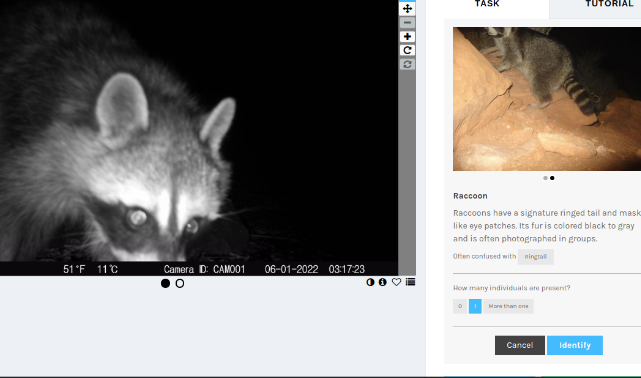Select second example photo dot
The width and height of the screenshot is (641, 378).
pos(552,178)
